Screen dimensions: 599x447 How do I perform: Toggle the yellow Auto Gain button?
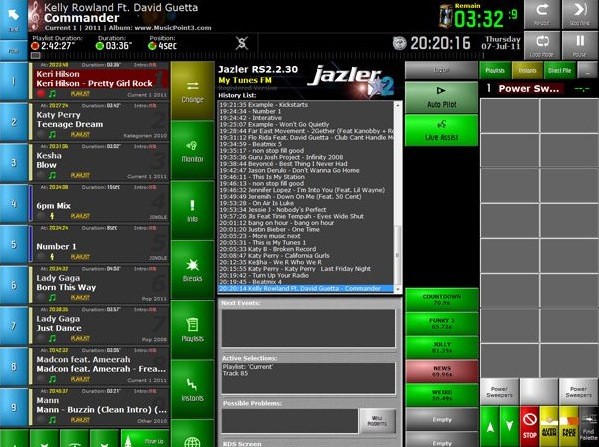pos(549,426)
